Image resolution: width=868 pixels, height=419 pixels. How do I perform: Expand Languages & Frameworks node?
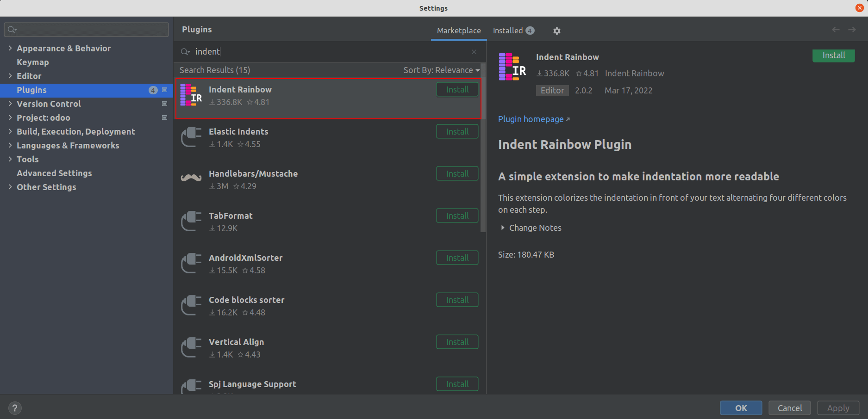[10, 145]
